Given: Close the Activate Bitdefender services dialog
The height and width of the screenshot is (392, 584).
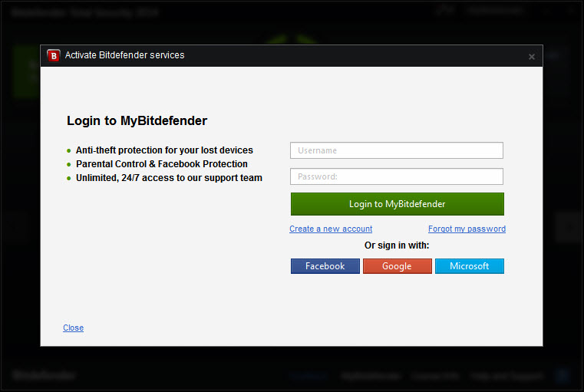Looking at the screenshot, I should [x=532, y=57].
